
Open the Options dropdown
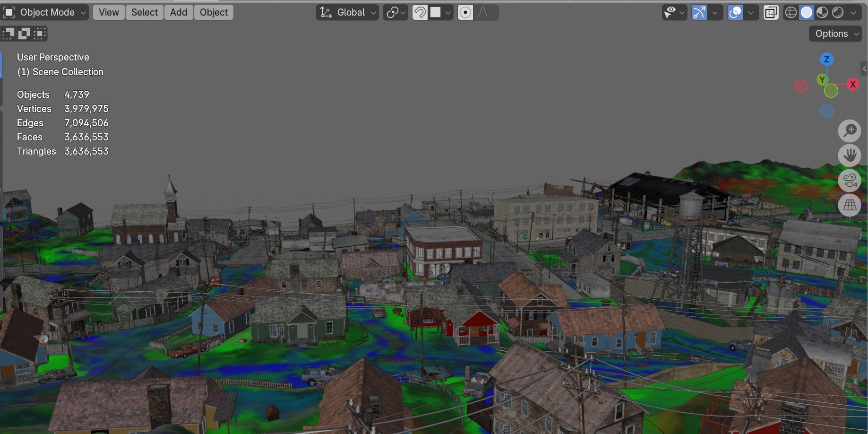(x=835, y=34)
